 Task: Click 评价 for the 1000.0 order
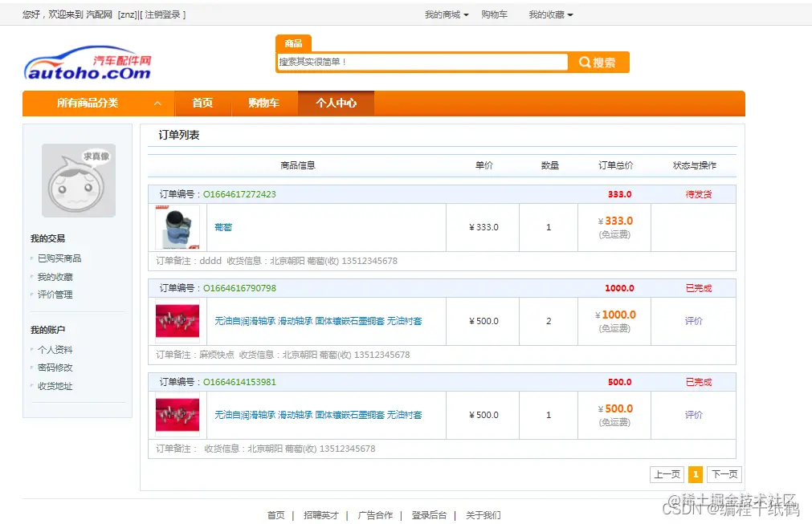693,321
